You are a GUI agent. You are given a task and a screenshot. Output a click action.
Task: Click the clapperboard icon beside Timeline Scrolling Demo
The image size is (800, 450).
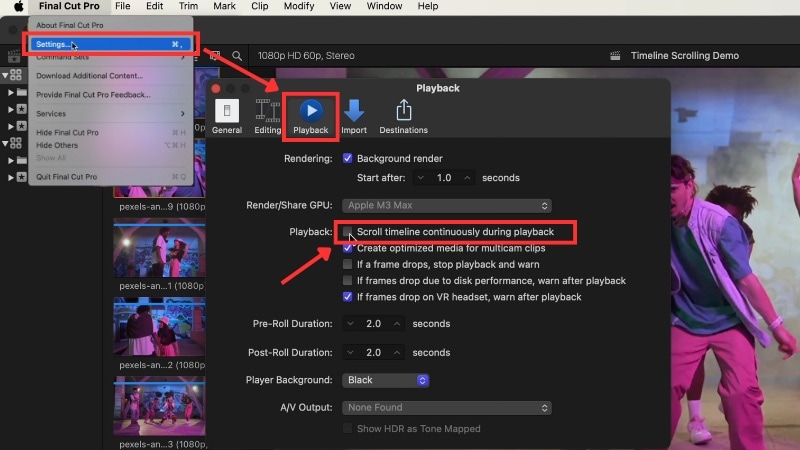[615, 56]
